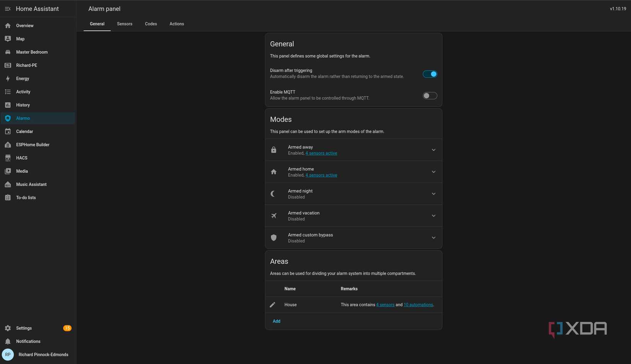Click the Armed vacation label
Image resolution: width=631 pixels, height=364 pixels.
coord(304,213)
